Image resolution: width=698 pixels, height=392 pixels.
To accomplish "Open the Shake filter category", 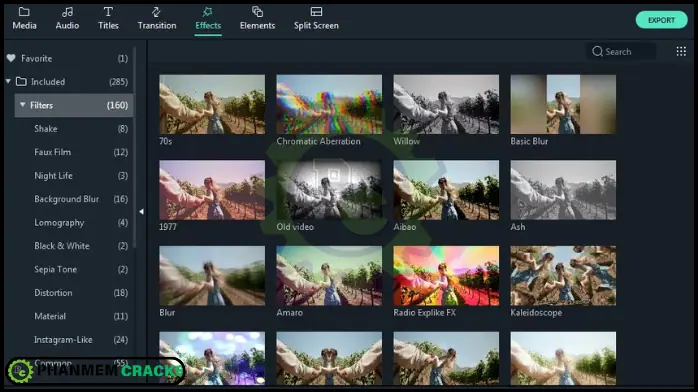I will tap(74, 129).
